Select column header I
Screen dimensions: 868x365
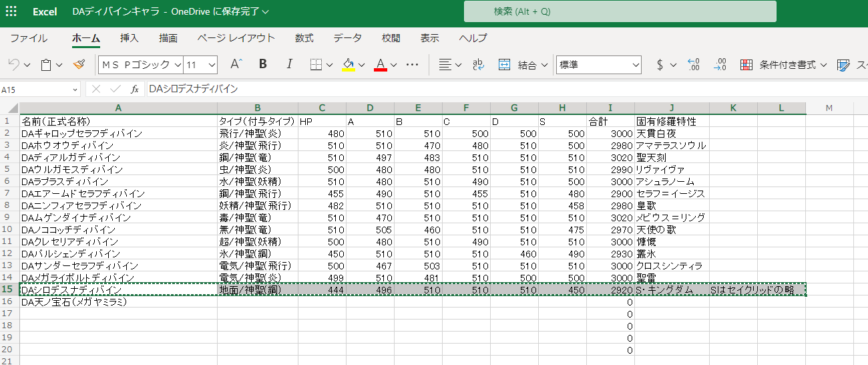(610, 108)
